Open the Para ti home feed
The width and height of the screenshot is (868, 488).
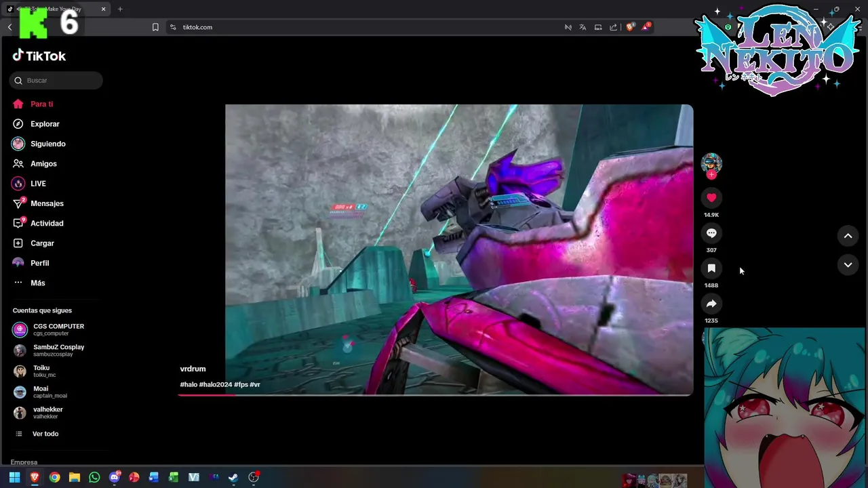pos(33,104)
